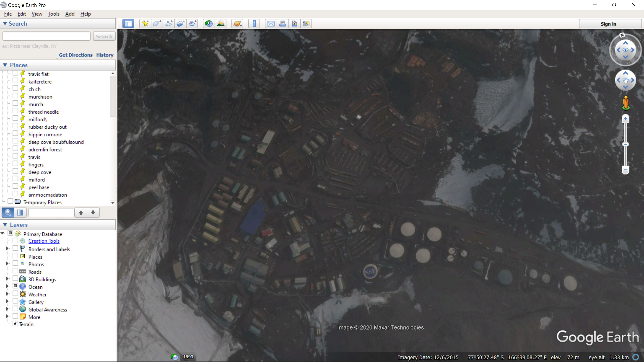Image resolution: width=644 pixels, height=362 pixels.
Task: Add a path tool
Action: click(x=169, y=24)
